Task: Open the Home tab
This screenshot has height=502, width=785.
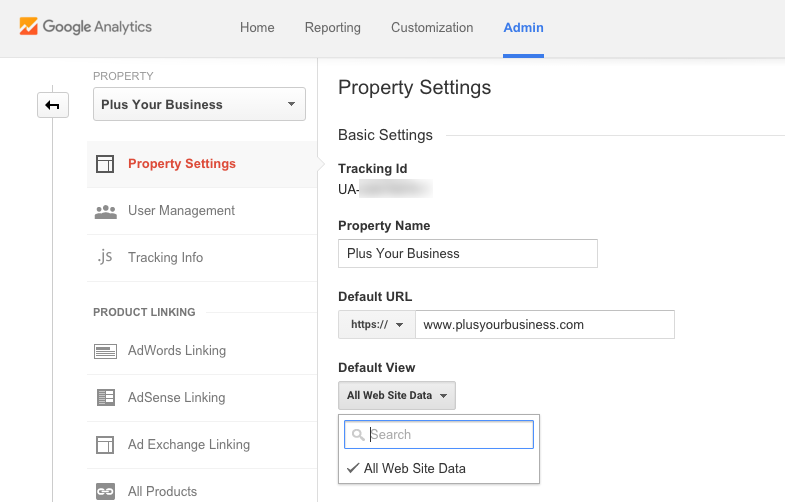Action: [257, 28]
